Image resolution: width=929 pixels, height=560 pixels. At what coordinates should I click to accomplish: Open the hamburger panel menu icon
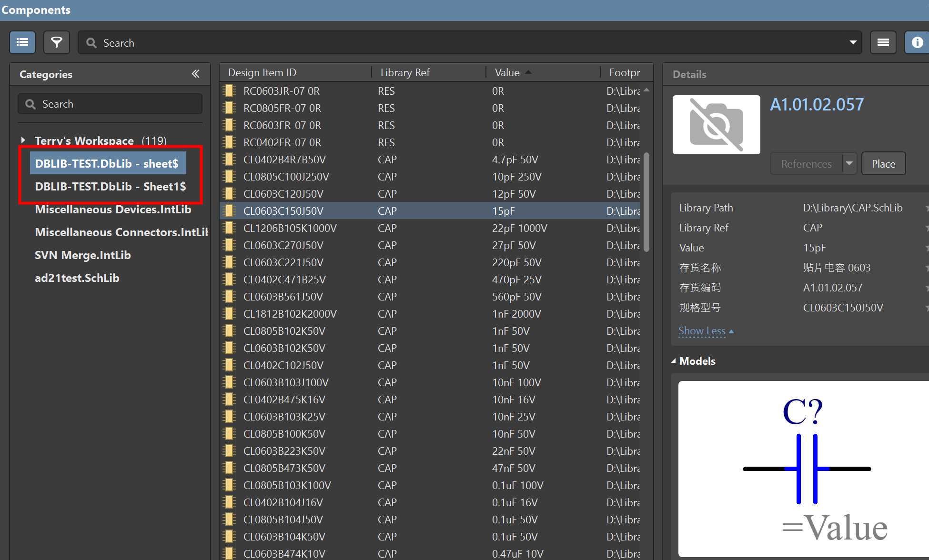pyautogui.click(x=883, y=43)
